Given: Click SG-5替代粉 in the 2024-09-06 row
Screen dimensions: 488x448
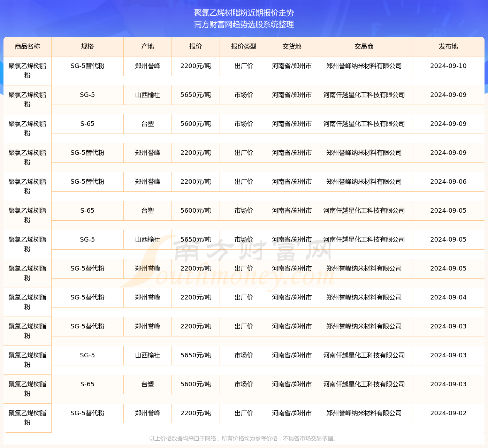Looking at the screenshot, I should [x=87, y=182].
